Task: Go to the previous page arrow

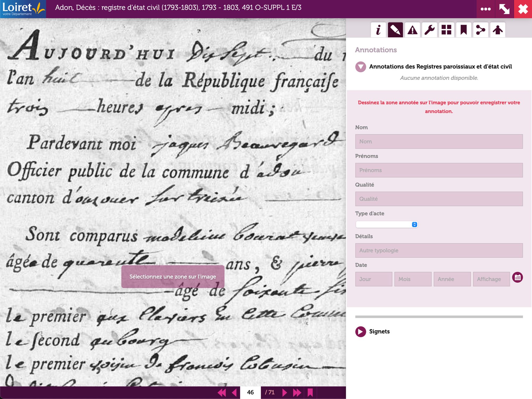Action: click(x=234, y=392)
